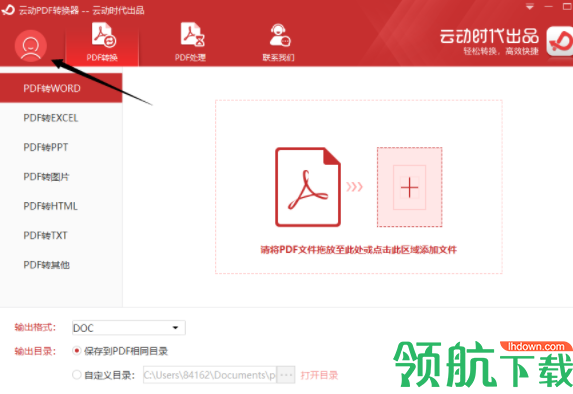Open the 输出格式 DOC dropdown

(x=129, y=327)
